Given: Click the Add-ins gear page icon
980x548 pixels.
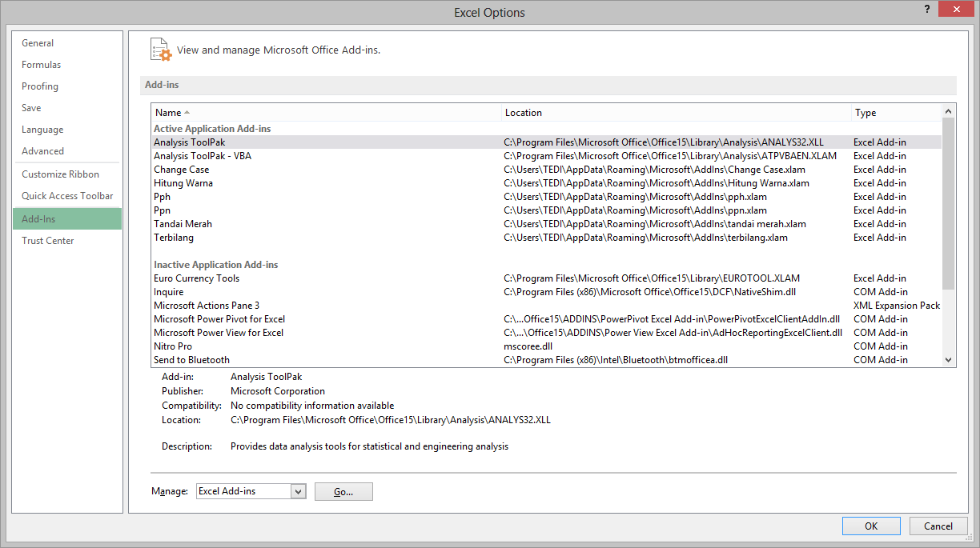Looking at the screenshot, I should (x=161, y=50).
